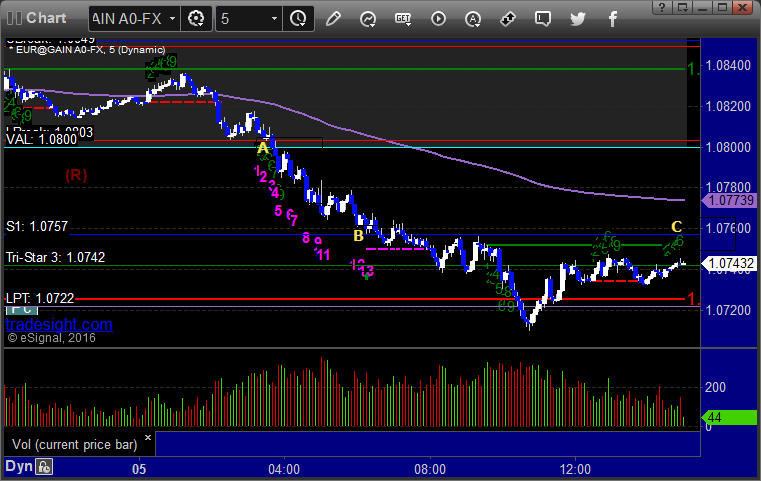Share chart via Facebook icon
Viewport: 761px width, 481px height.
pyautogui.click(x=612, y=19)
